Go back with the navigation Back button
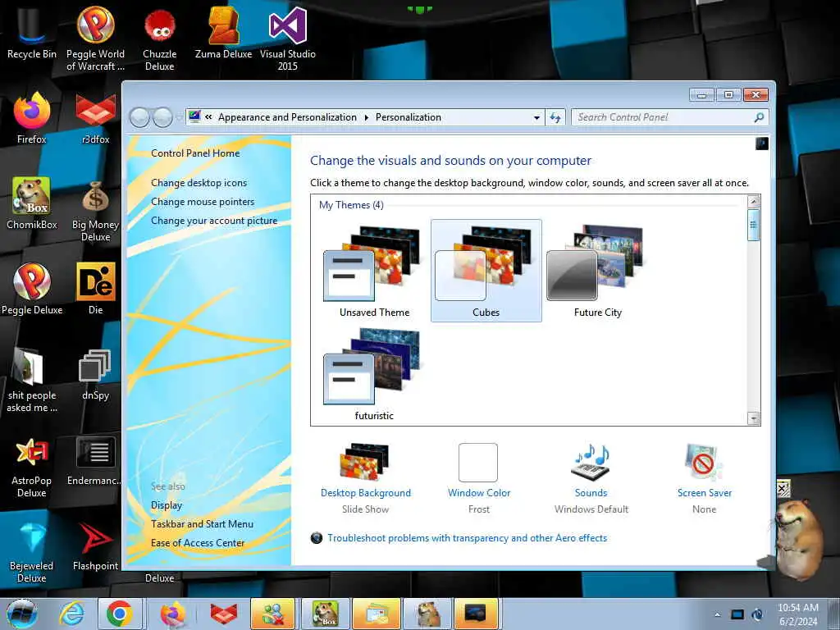 click(x=139, y=116)
